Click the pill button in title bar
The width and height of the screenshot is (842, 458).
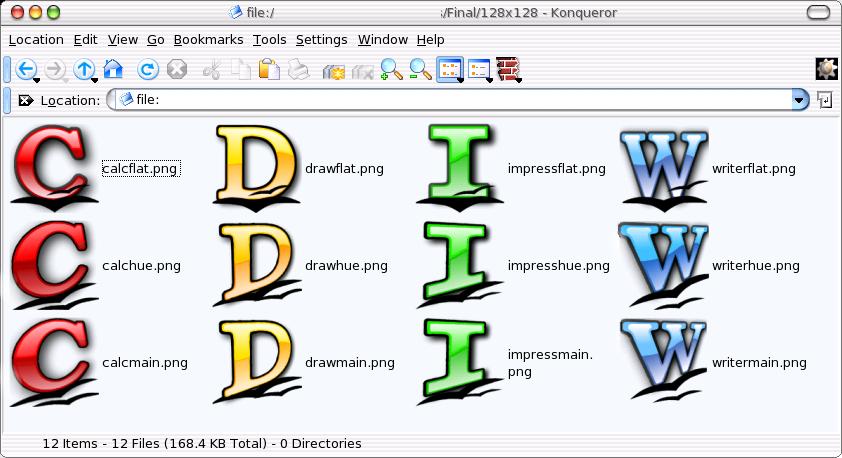[x=818, y=12]
